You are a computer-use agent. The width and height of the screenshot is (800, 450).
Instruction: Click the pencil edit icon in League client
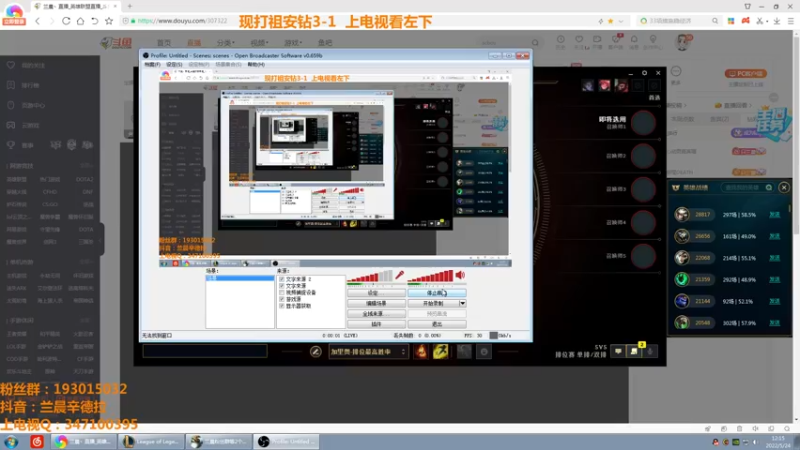tap(315, 352)
